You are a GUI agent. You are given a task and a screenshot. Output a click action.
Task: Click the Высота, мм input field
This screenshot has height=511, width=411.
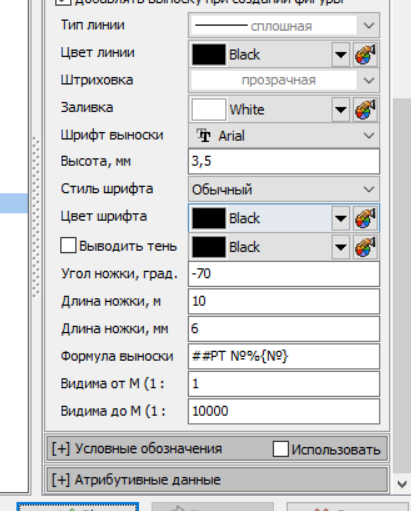click(x=284, y=161)
